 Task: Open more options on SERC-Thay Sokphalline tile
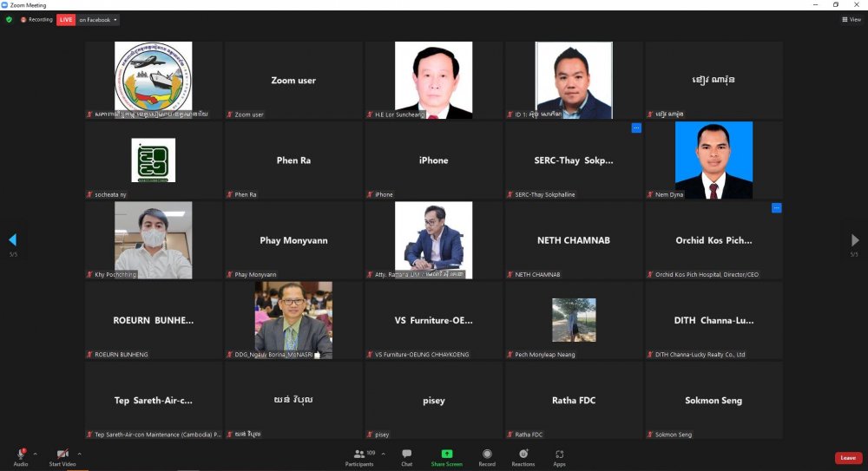tap(636, 128)
